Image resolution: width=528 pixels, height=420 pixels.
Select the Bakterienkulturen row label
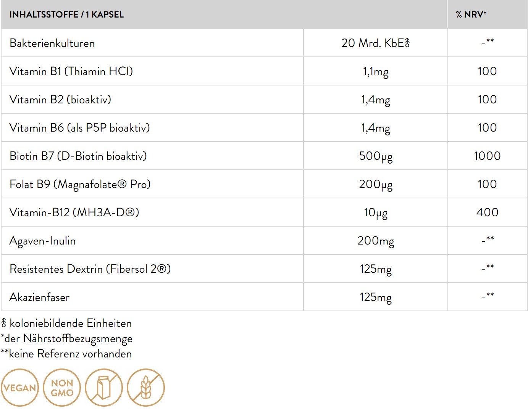coord(52,43)
